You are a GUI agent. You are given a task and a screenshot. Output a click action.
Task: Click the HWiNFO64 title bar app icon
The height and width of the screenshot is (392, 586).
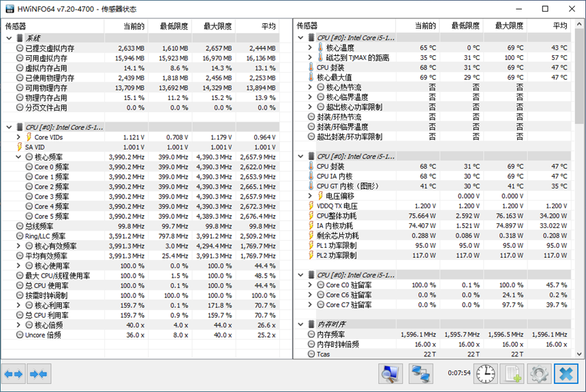coord(10,9)
